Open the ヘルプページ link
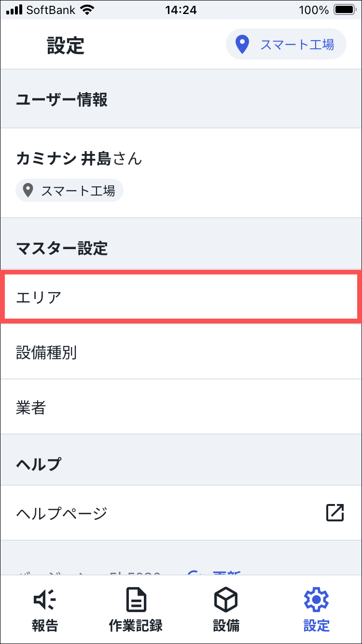Image resolution: width=362 pixels, height=644 pixels. pyautogui.click(x=181, y=513)
